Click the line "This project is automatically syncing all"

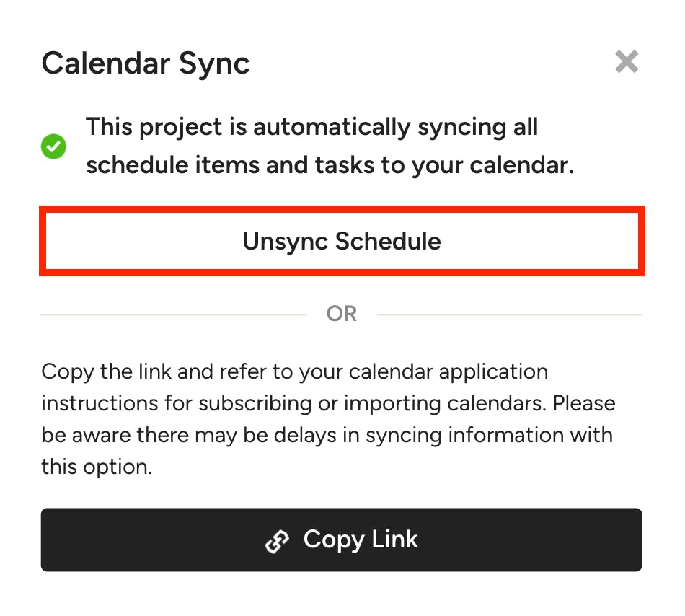[x=311, y=128]
